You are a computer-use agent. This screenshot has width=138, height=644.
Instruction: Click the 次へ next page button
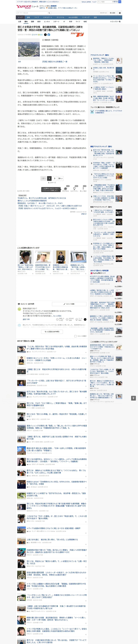pyautogui.click(x=61, y=178)
